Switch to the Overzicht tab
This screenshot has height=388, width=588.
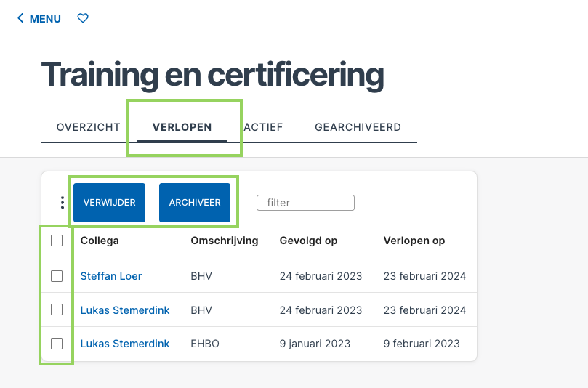(89, 127)
